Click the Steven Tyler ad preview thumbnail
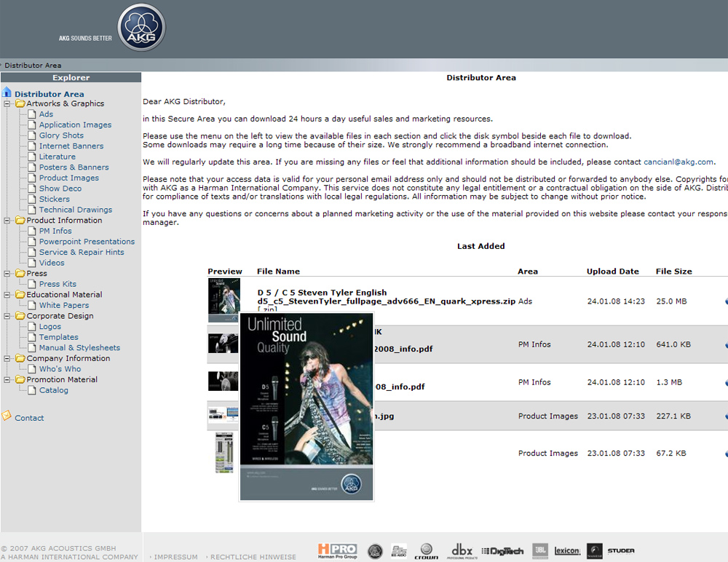Viewport: 728px width, 562px height. (x=223, y=300)
